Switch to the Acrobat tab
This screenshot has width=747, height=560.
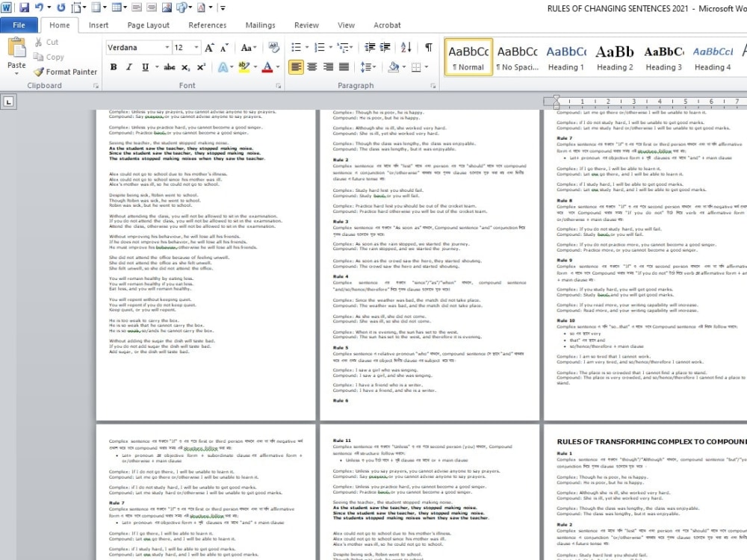(x=387, y=25)
